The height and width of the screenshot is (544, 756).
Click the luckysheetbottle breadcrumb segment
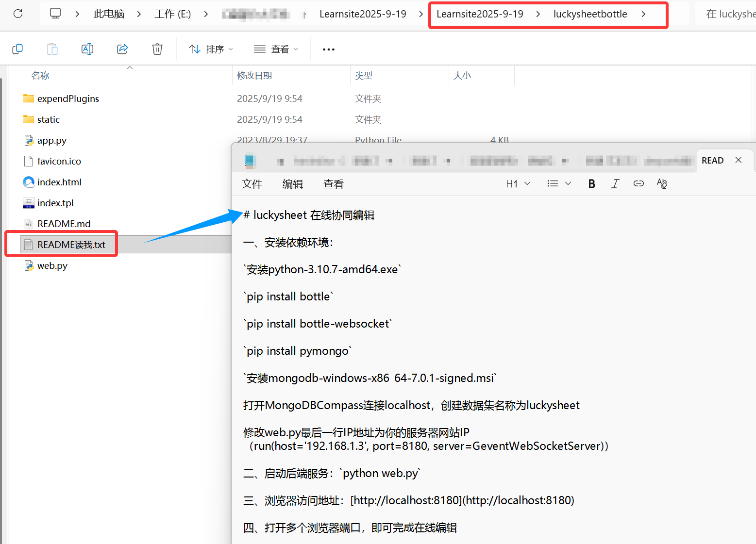point(590,14)
